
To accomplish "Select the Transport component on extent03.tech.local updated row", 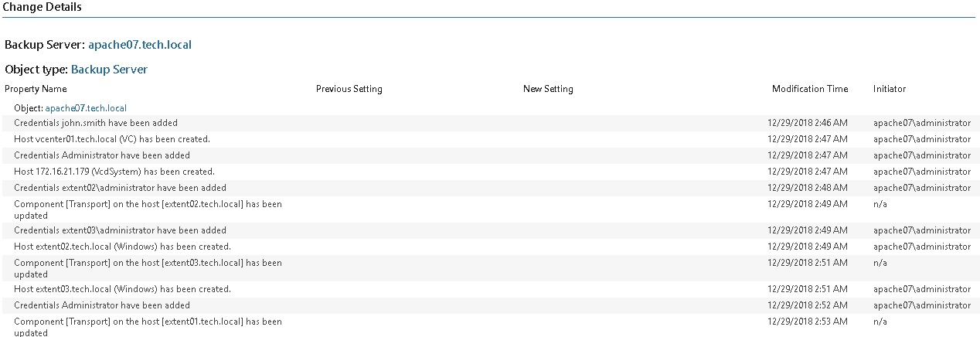I will pos(490,268).
